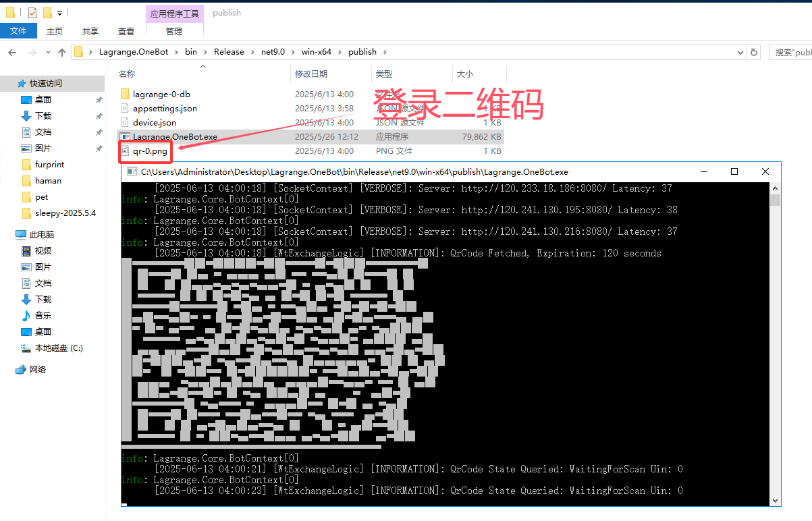Expand the chevron after win-x64 breadcrumb

coord(341,52)
